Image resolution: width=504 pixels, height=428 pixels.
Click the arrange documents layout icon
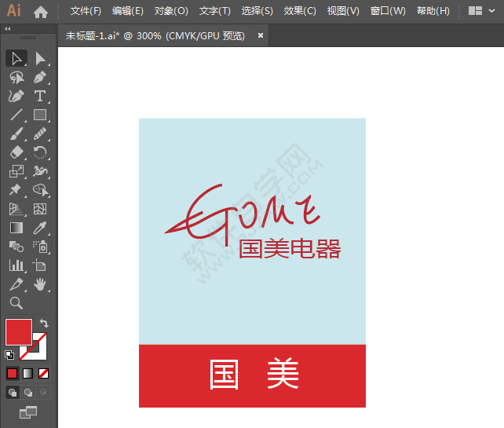point(475,11)
